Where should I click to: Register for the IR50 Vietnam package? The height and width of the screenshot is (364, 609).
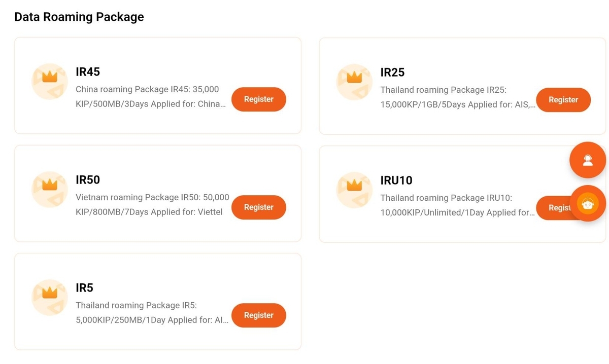[x=259, y=207]
